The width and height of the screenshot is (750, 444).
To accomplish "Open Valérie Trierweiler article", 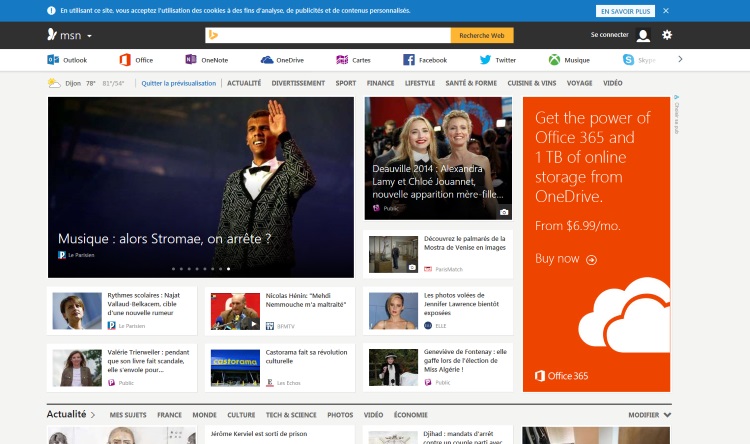I will tap(122, 367).
